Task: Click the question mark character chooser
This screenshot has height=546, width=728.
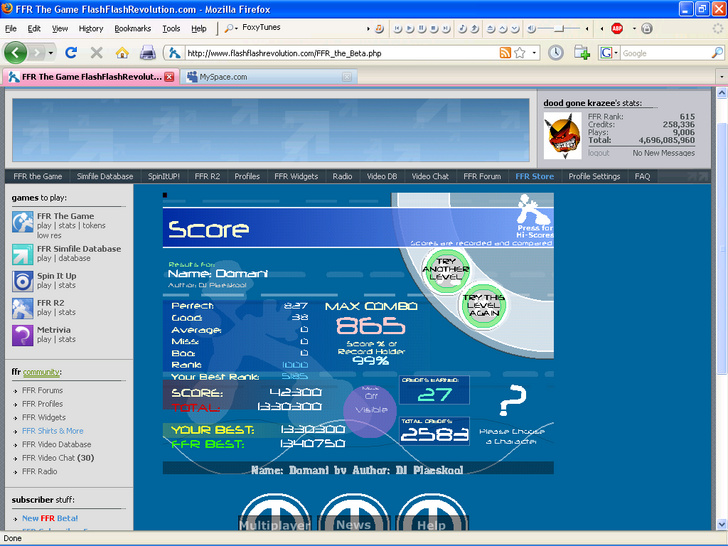Action: [512, 400]
